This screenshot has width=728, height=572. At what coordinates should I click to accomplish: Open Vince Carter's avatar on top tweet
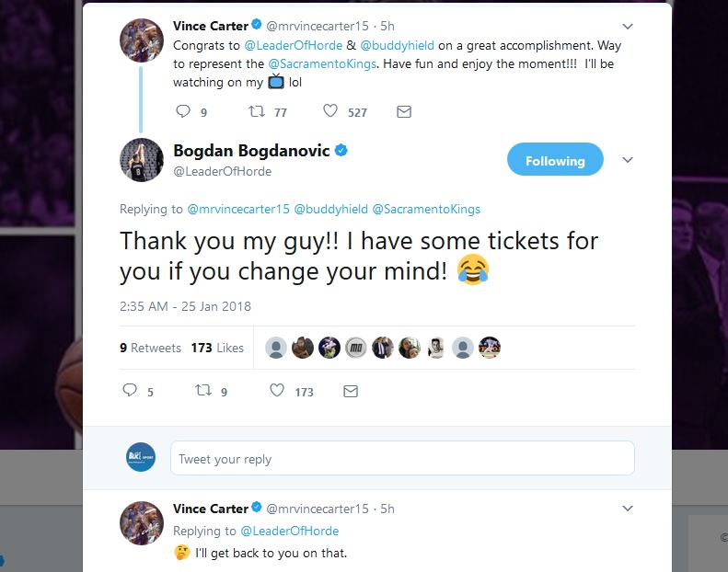(142, 41)
